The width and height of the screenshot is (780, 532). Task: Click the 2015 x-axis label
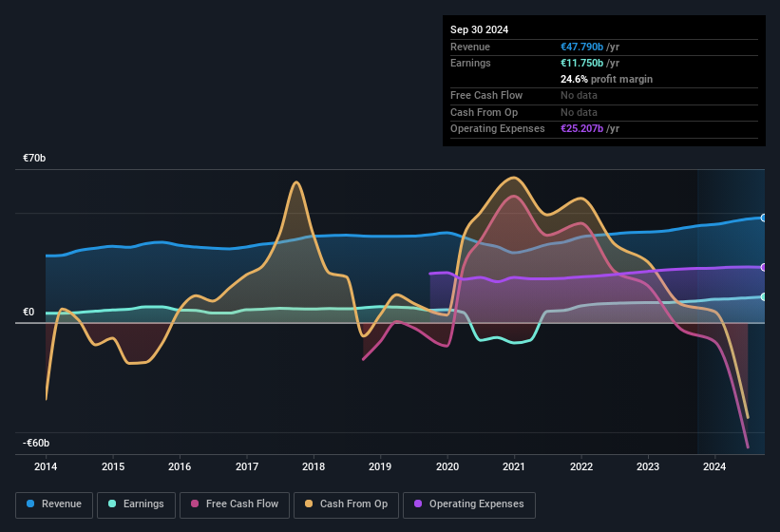point(113,466)
